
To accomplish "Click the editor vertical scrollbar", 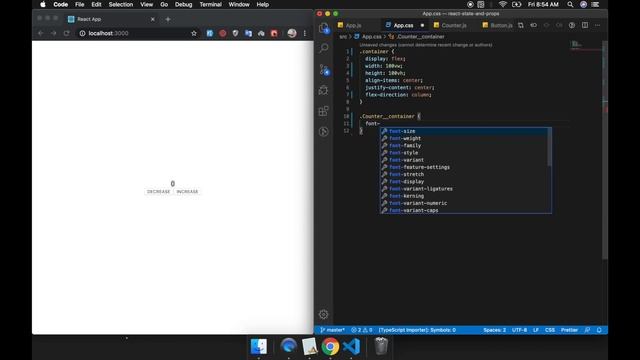I will pos(605,149).
